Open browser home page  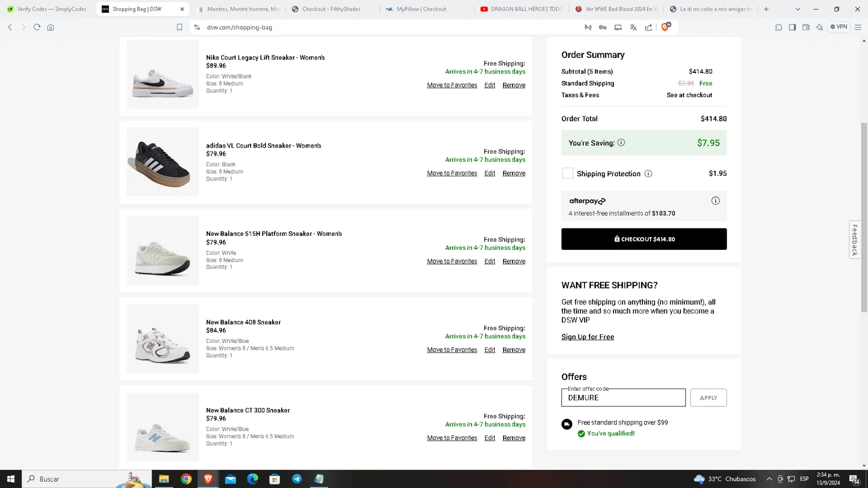coord(51,27)
